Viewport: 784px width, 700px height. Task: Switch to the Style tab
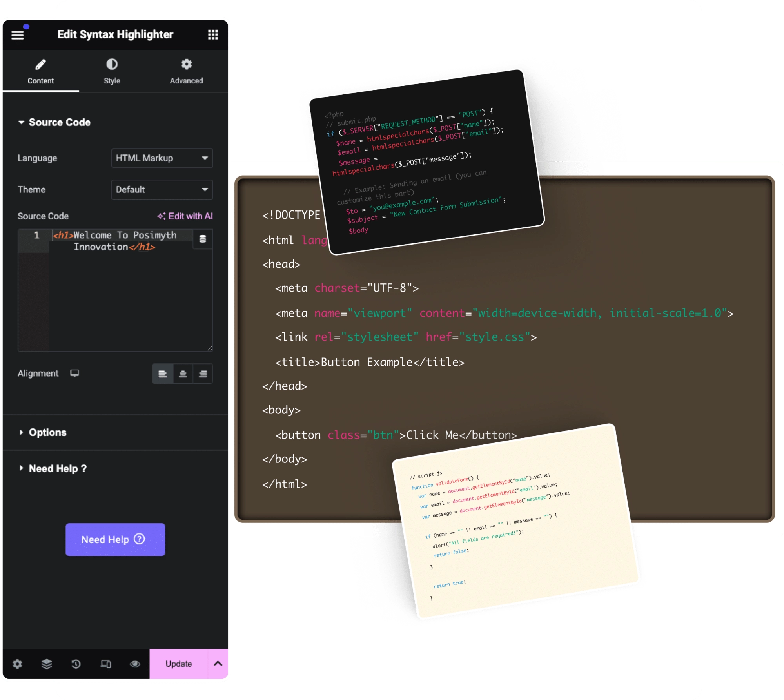coord(113,70)
